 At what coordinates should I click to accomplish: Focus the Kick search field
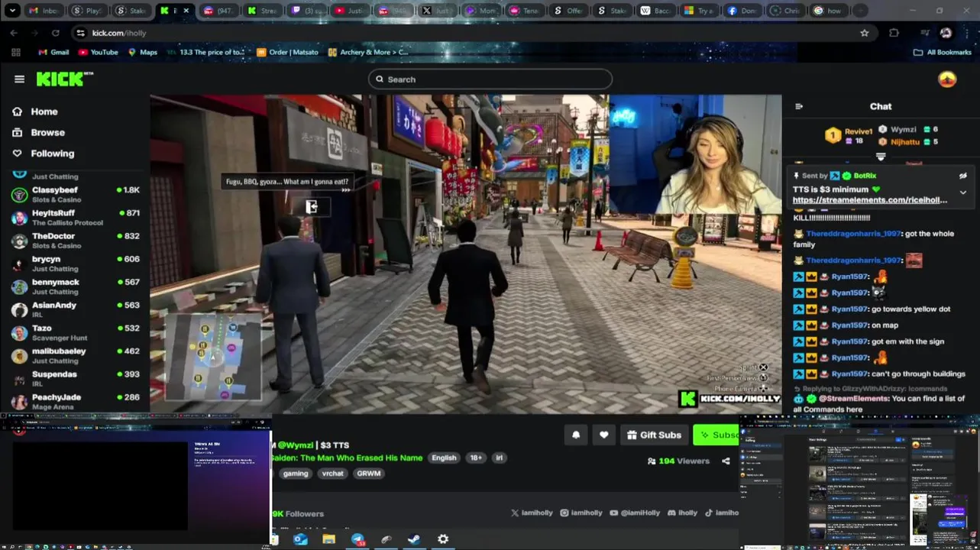(x=490, y=79)
